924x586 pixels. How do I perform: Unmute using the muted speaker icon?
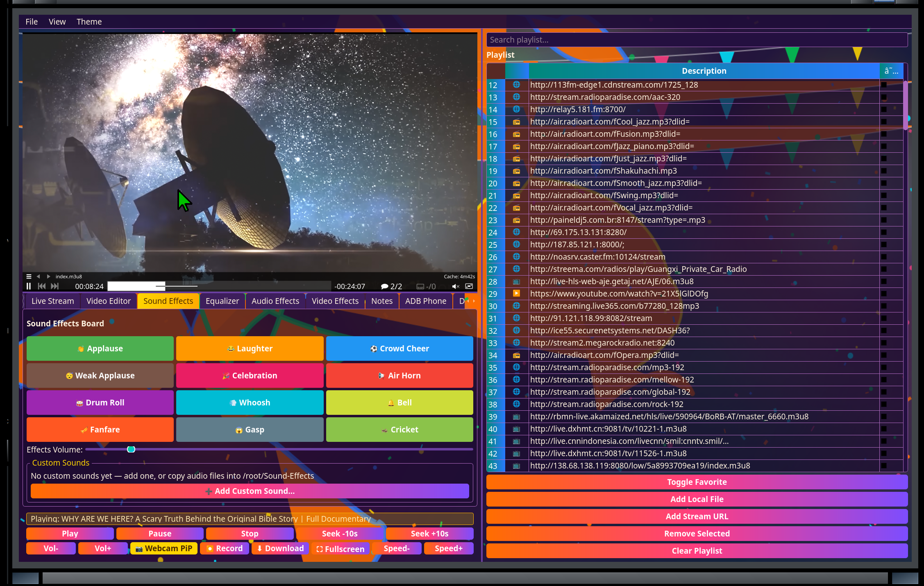[x=456, y=286]
